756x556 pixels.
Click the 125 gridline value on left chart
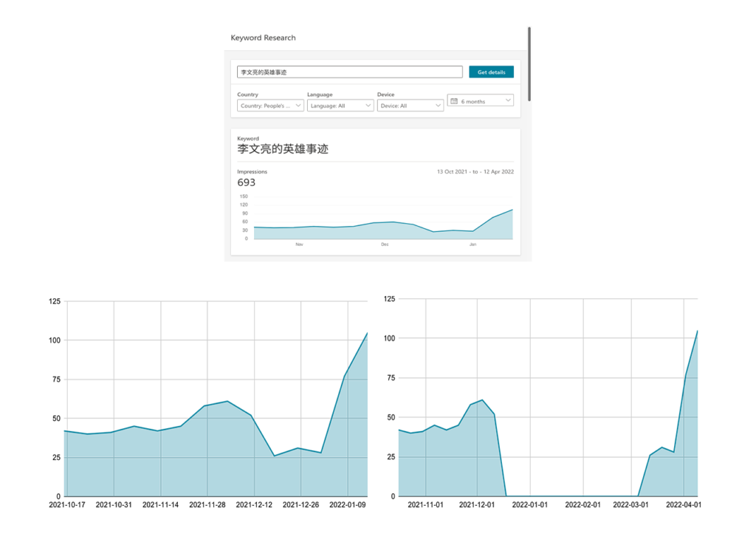(53, 301)
